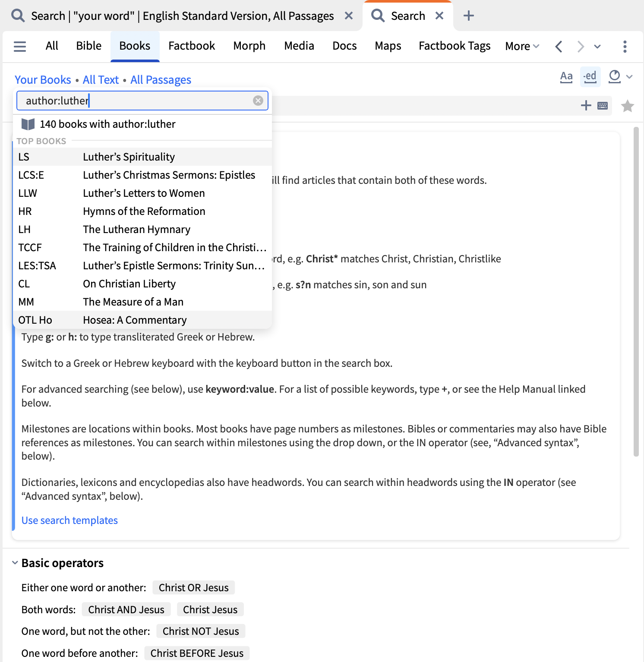This screenshot has height=662, width=644.
Task: Expand dropdown arrow beside graph icon
Action: point(629,77)
